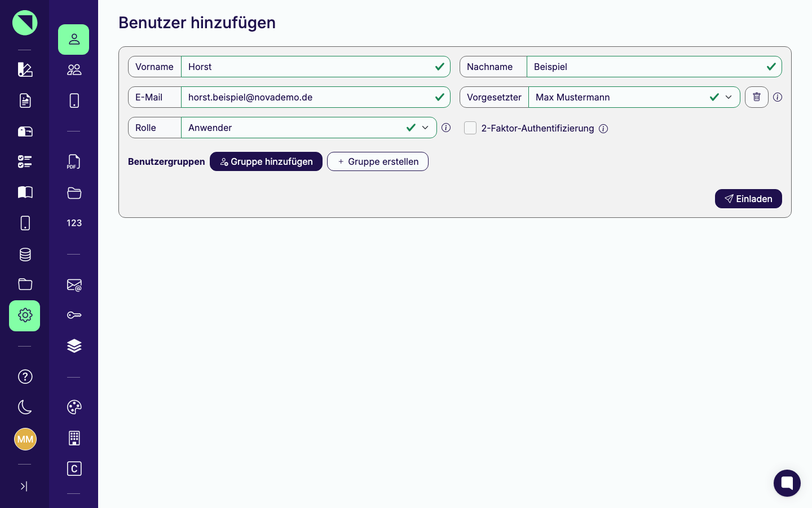Select the single user icon in submenu
This screenshot has height=508, width=812.
pyautogui.click(x=74, y=40)
